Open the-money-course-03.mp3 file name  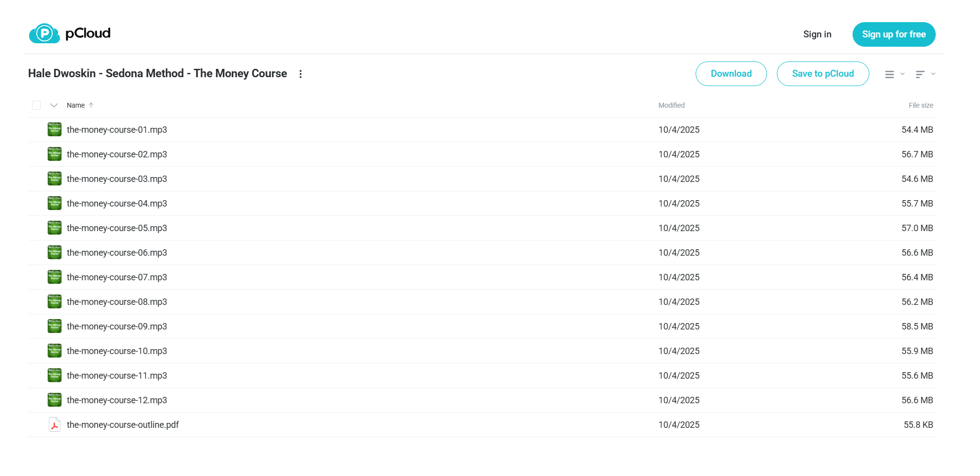(x=117, y=179)
